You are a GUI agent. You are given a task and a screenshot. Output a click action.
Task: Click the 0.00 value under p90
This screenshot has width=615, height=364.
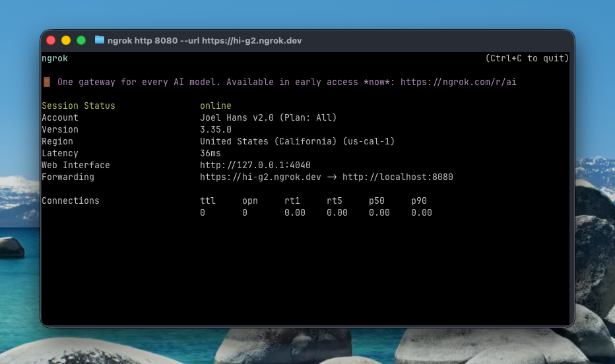click(x=422, y=213)
